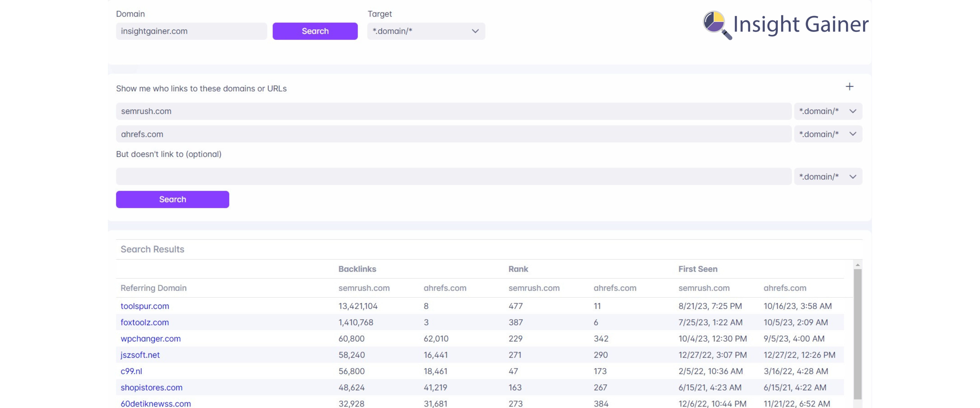Click the 62,010 backlinks cell
Image resolution: width=980 pixels, height=408 pixels.
tap(436, 339)
